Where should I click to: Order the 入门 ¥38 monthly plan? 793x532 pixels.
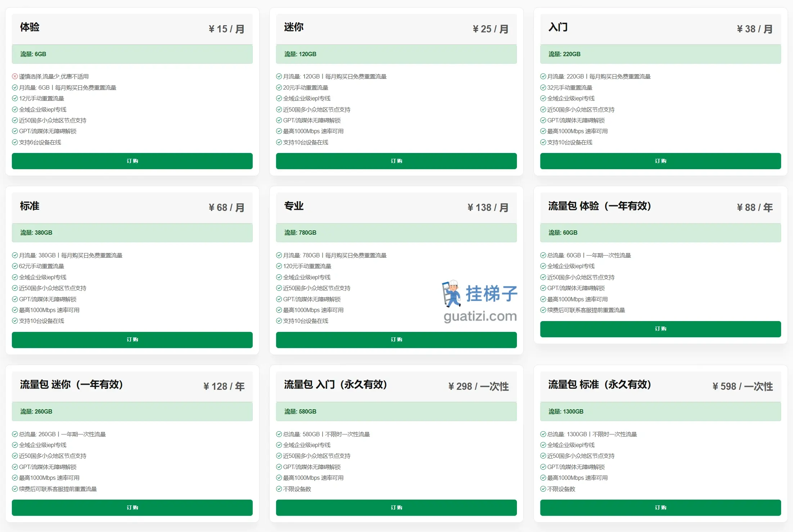pos(660,161)
